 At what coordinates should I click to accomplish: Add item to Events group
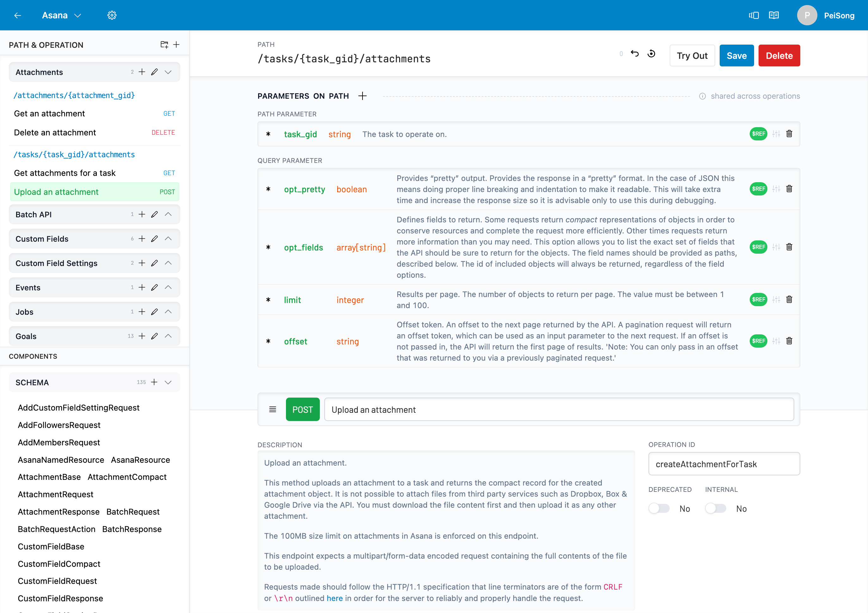pyautogui.click(x=142, y=287)
